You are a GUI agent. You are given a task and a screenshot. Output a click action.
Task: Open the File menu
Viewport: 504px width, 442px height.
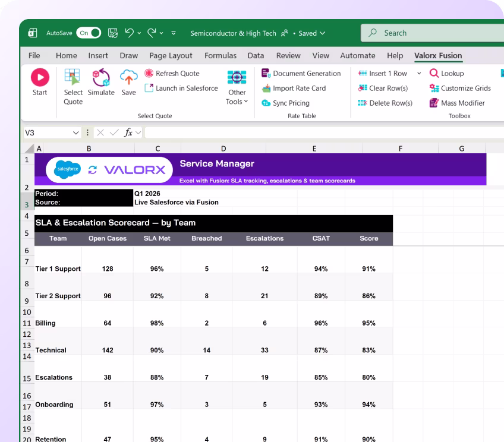click(34, 56)
